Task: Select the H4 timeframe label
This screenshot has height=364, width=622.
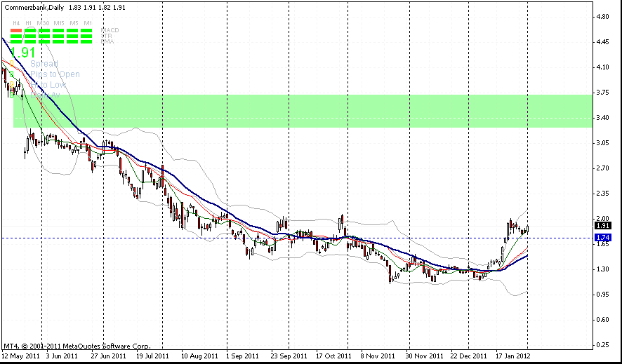Action: [16, 23]
